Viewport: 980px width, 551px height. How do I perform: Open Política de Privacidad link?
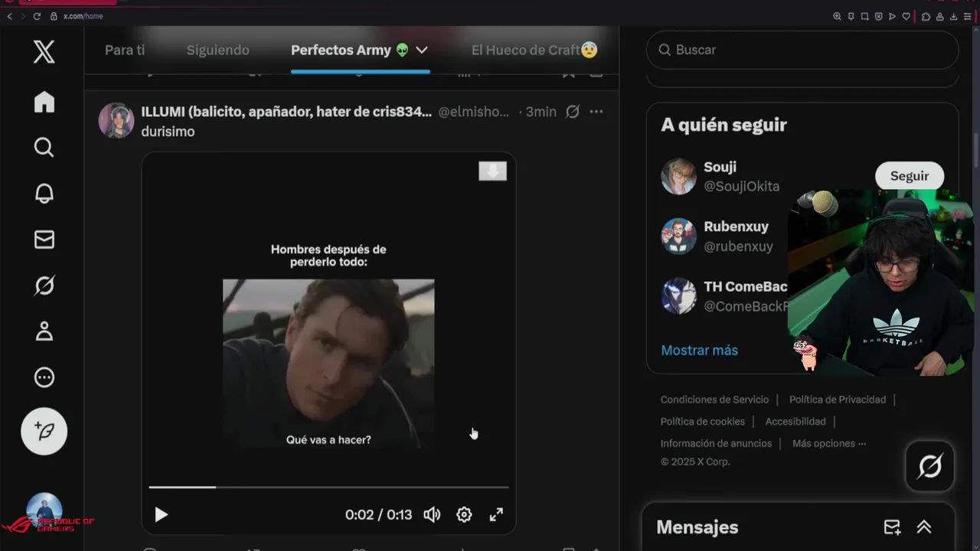coord(838,399)
